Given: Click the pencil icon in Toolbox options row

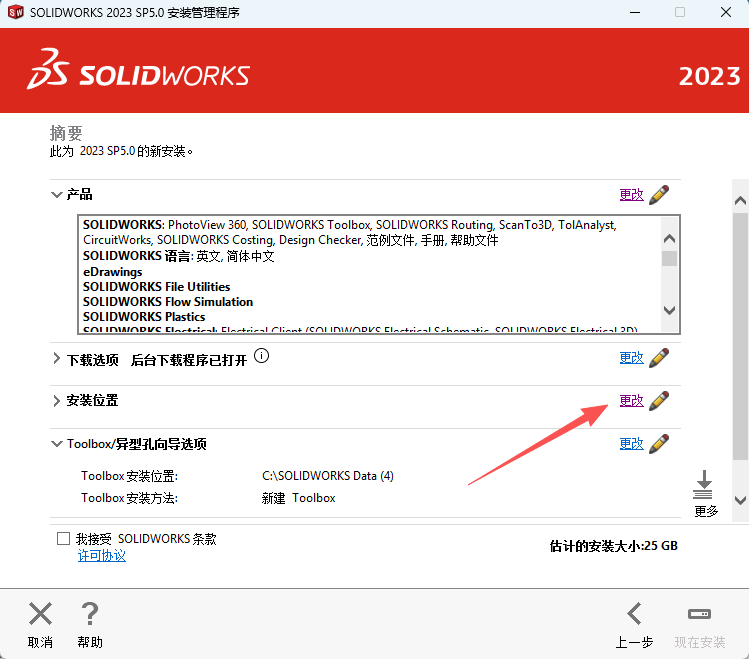Looking at the screenshot, I should coord(659,444).
